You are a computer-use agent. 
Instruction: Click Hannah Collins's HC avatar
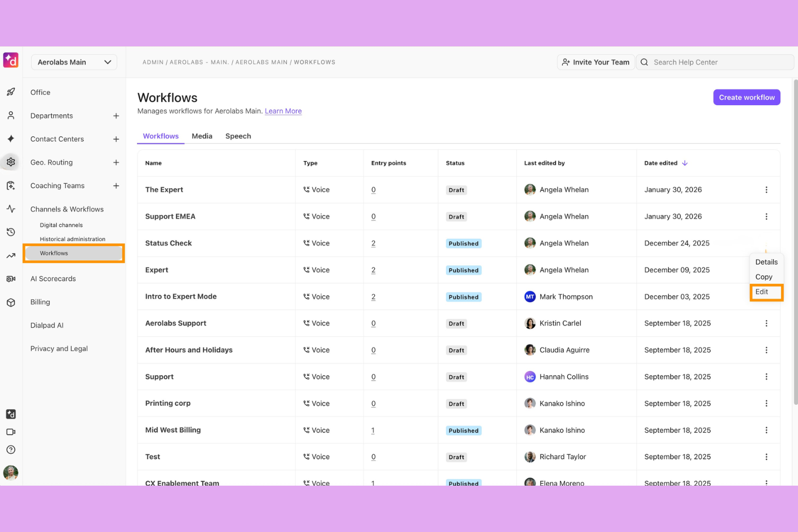(x=530, y=377)
